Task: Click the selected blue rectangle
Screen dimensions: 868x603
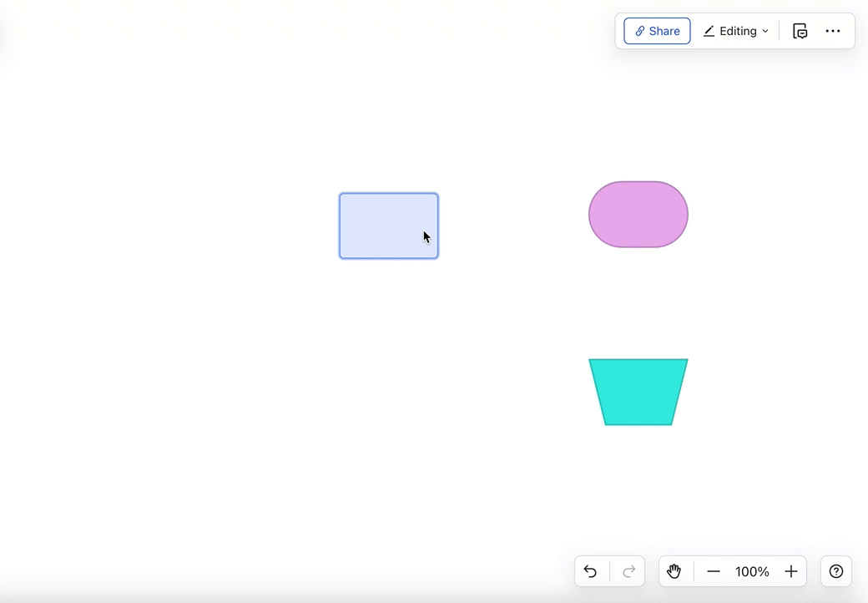Action: [388, 225]
